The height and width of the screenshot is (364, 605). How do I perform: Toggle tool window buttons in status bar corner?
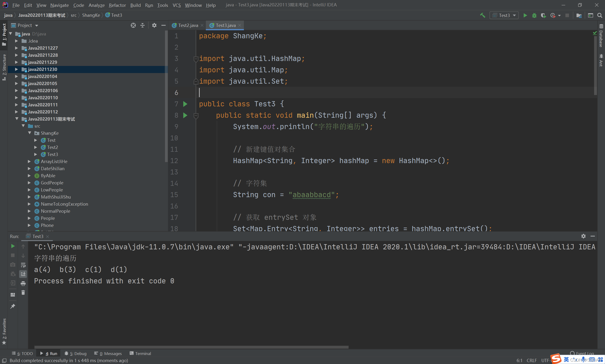click(x=4, y=360)
